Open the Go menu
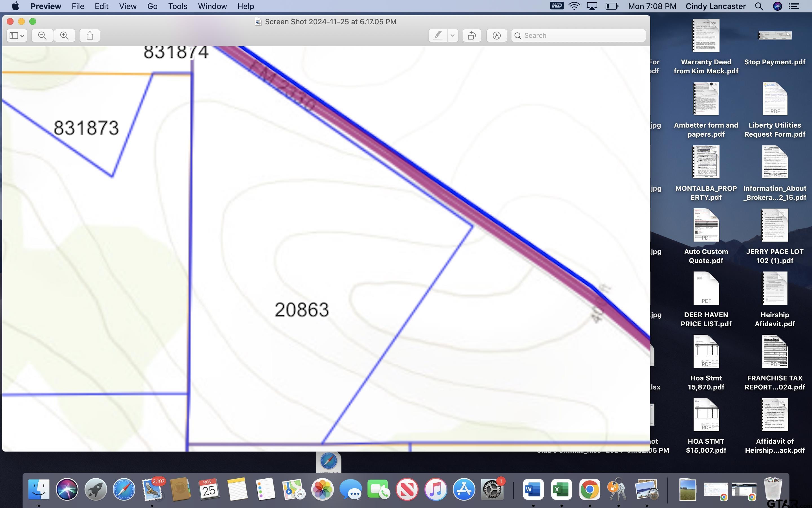Screen dimensions: 812x508 pyautogui.click(x=152, y=6)
